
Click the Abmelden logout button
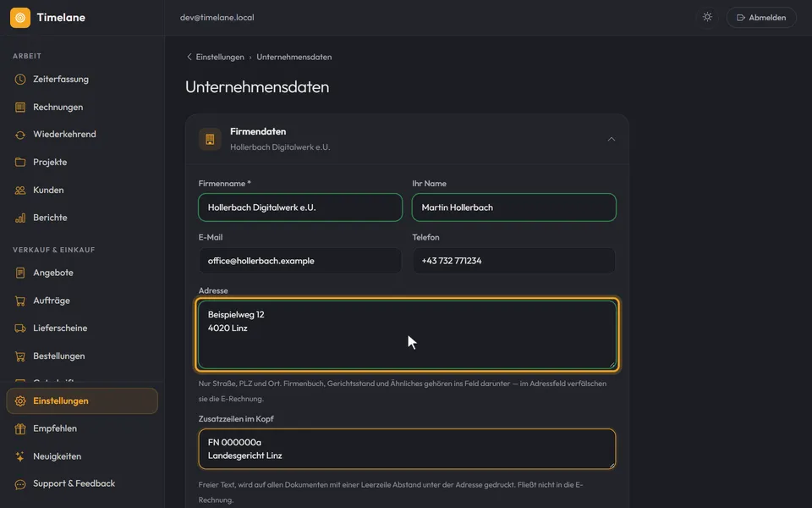coord(761,18)
